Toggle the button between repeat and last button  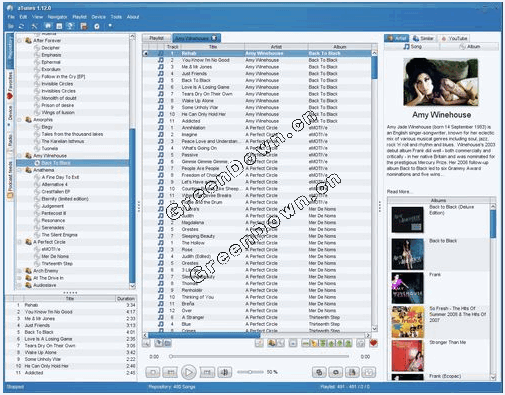pyautogui.click(x=352, y=372)
